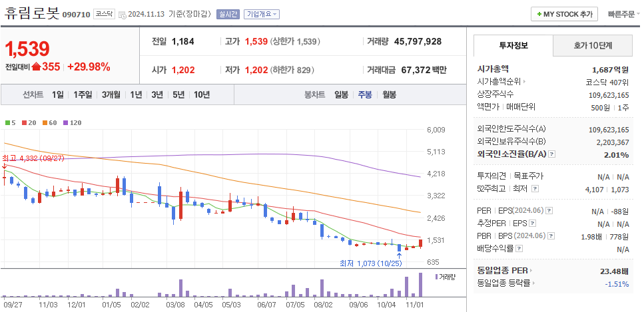Click the 투자의견 link
644x312 pixels.
[491, 176]
